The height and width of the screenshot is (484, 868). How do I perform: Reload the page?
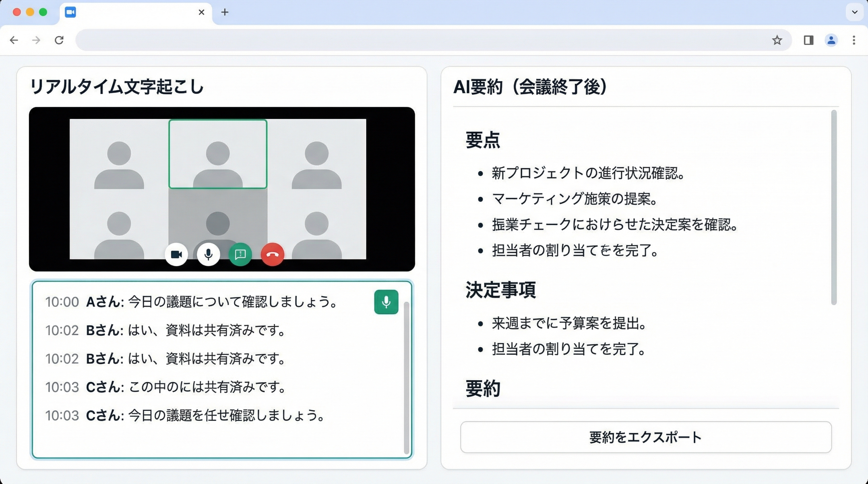pyautogui.click(x=59, y=40)
